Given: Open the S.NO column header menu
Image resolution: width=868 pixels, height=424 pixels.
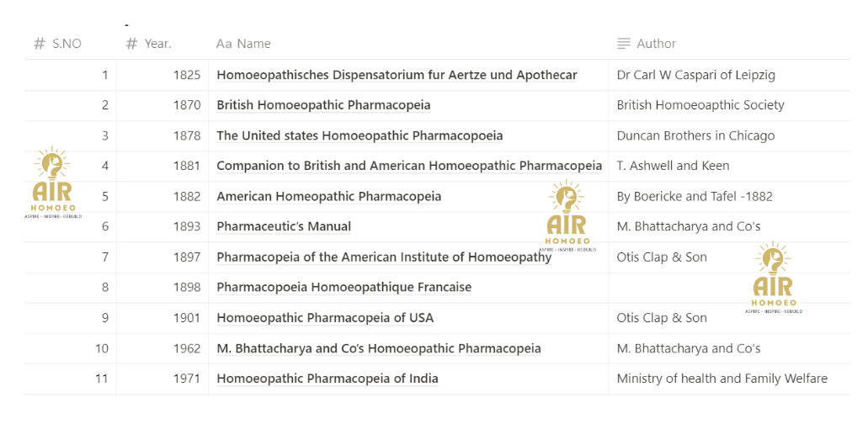Looking at the screenshot, I should click(71, 44).
